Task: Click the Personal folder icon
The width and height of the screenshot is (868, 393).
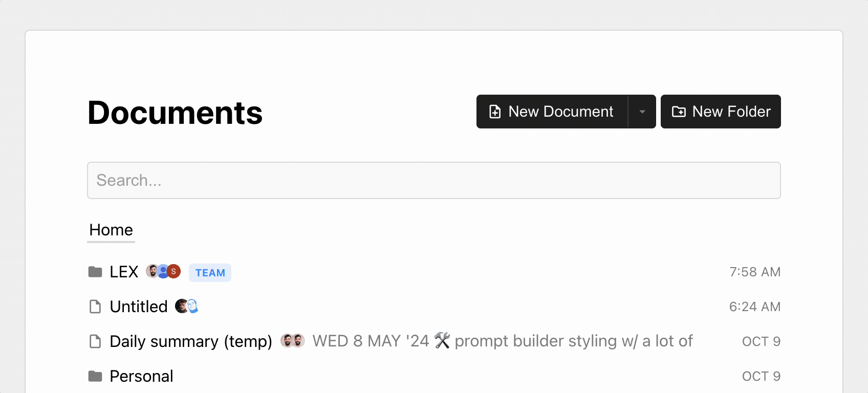Action: 95,376
